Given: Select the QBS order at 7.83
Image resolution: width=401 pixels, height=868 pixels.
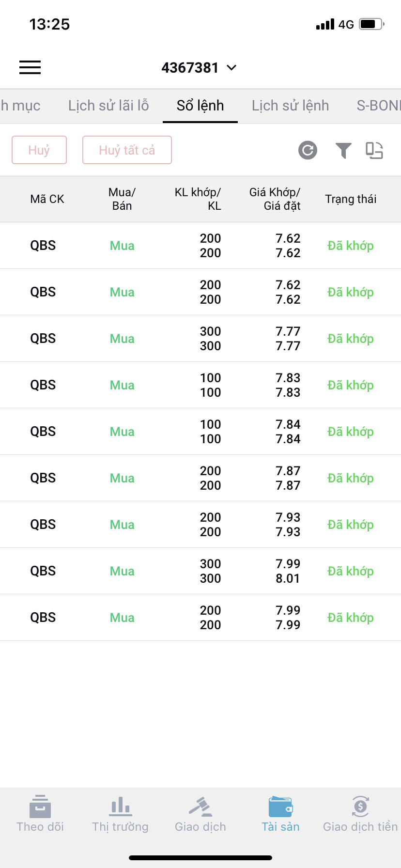Looking at the screenshot, I should pos(200,385).
